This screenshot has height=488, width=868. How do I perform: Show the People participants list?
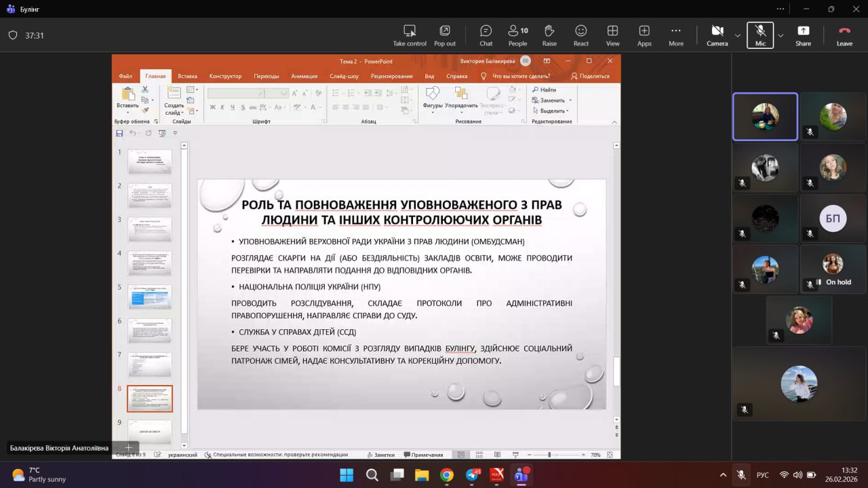(517, 35)
